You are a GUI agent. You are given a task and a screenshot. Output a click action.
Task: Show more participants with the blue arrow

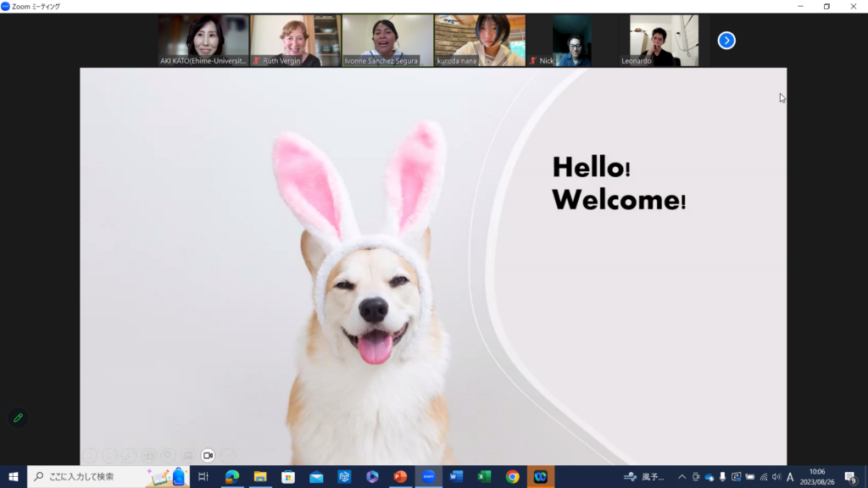726,41
